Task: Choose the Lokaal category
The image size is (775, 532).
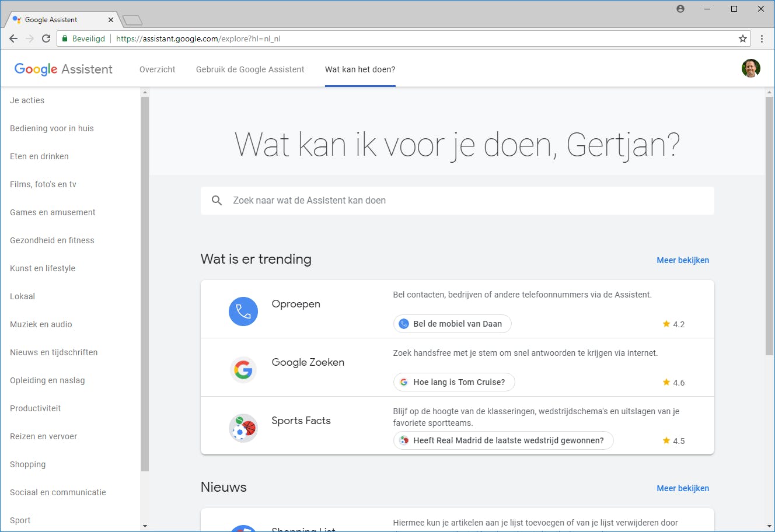Action: click(x=23, y=296)
